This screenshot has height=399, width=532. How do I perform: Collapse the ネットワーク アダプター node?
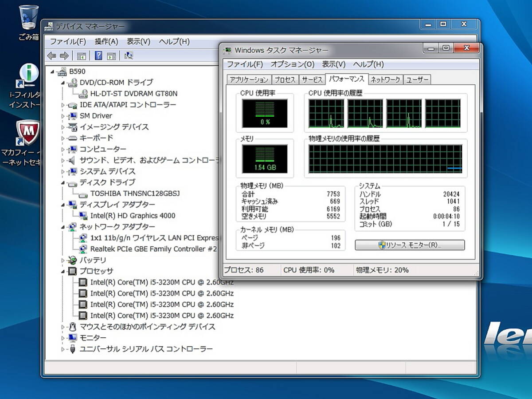pyautogui.click(x=63, y=227)
